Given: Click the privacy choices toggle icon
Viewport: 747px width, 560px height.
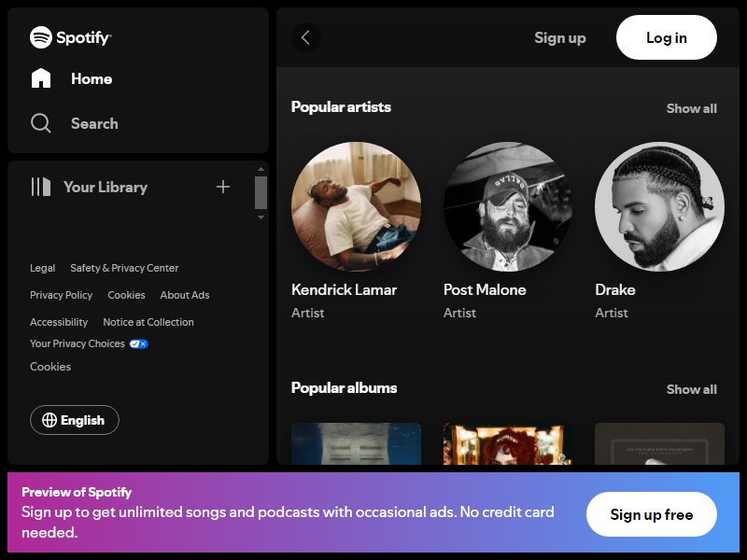Looking at the screenshot, I should click(x=138, y=343).
